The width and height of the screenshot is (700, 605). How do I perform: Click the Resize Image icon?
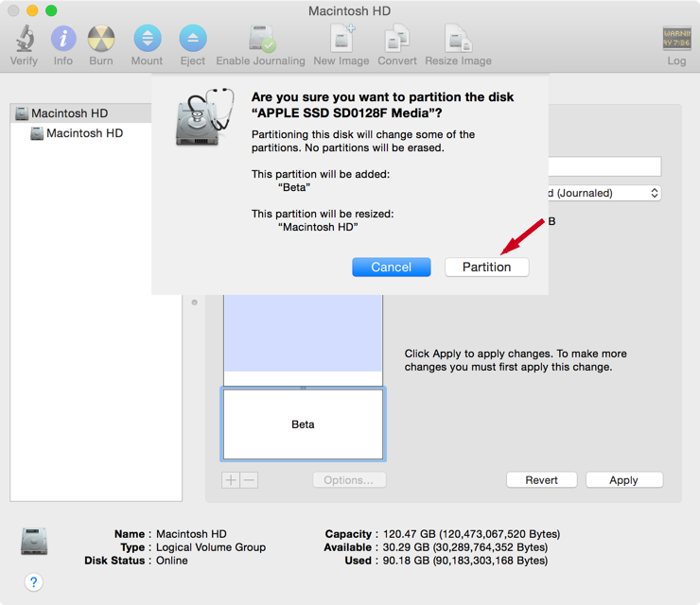(458, 39)
